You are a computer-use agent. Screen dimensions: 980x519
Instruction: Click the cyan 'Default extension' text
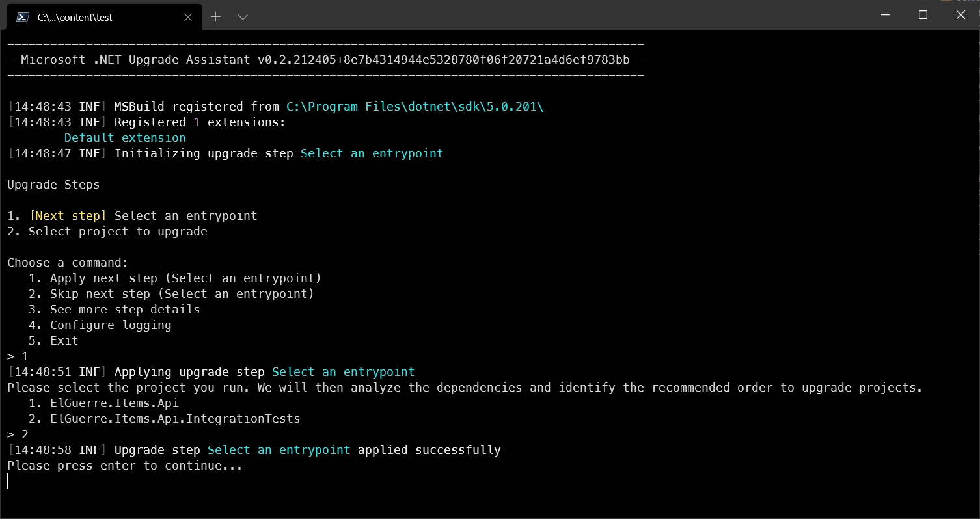pyautogui.click(x=125, y=138)
